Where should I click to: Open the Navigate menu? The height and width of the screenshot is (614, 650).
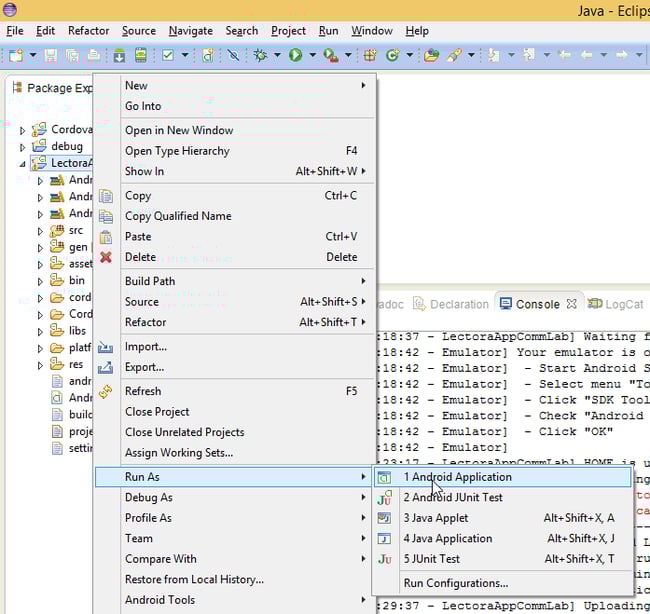click(x=191, y=31)
